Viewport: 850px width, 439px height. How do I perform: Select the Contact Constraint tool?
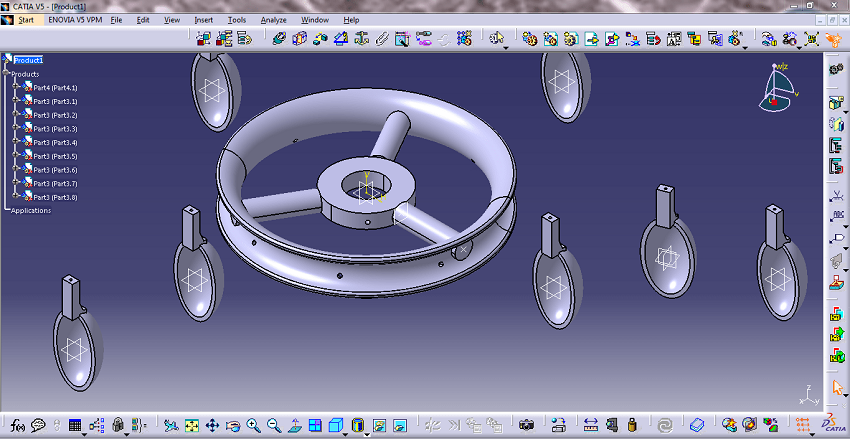[x=300, y=38]
